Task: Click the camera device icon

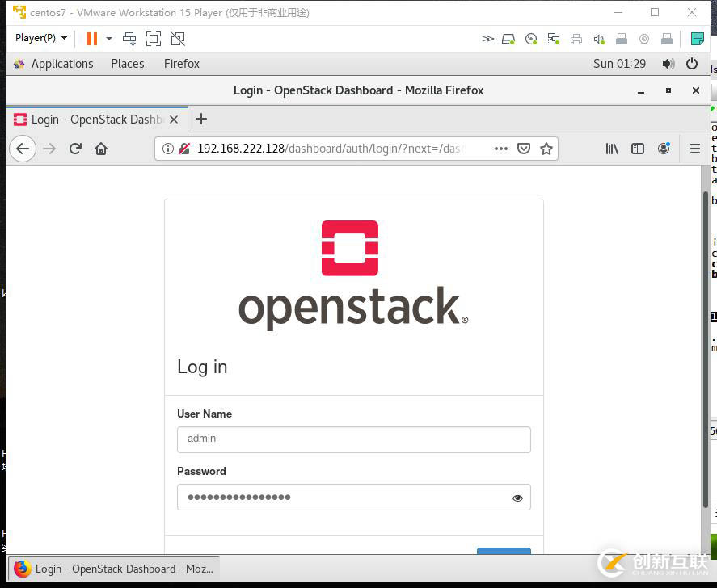Action: (643, 40)
